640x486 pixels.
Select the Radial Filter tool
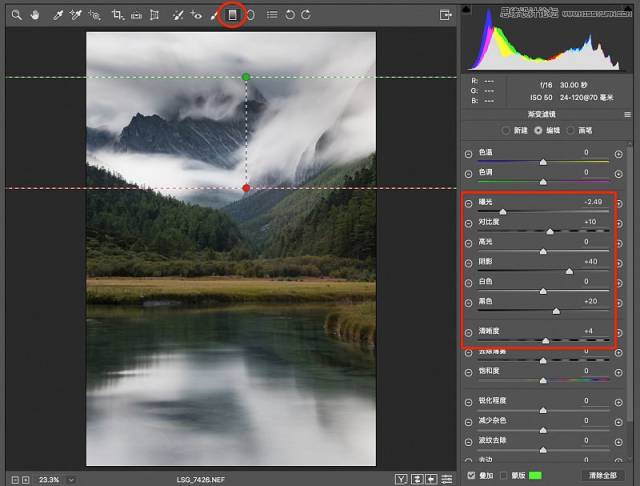click(x=251, y=15)
